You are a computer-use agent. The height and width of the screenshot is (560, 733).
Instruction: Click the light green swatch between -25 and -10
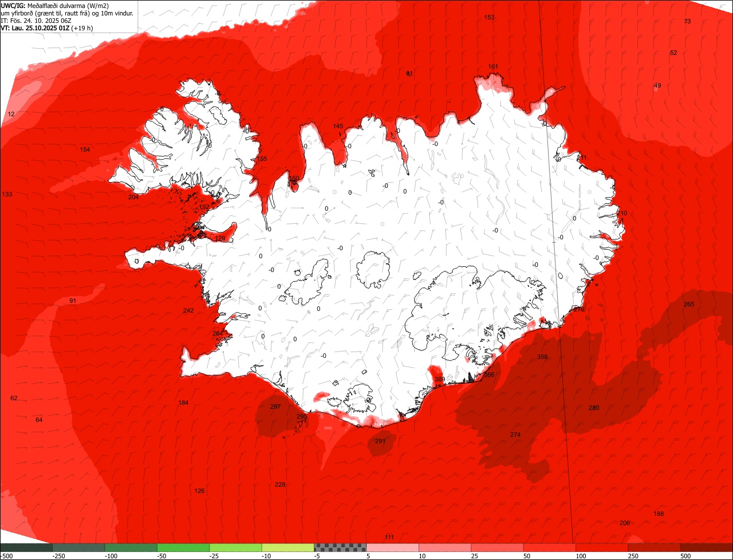coord(235,547)
